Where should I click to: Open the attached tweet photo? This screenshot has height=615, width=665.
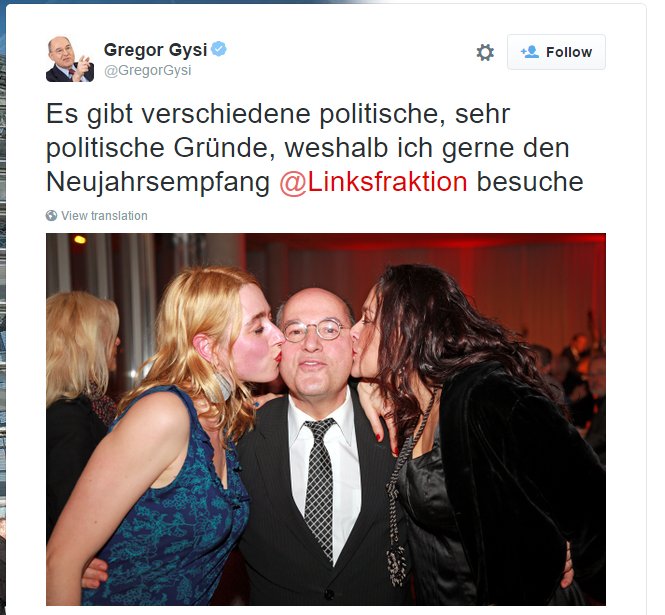pyautogui.click(x=326, y=419)
